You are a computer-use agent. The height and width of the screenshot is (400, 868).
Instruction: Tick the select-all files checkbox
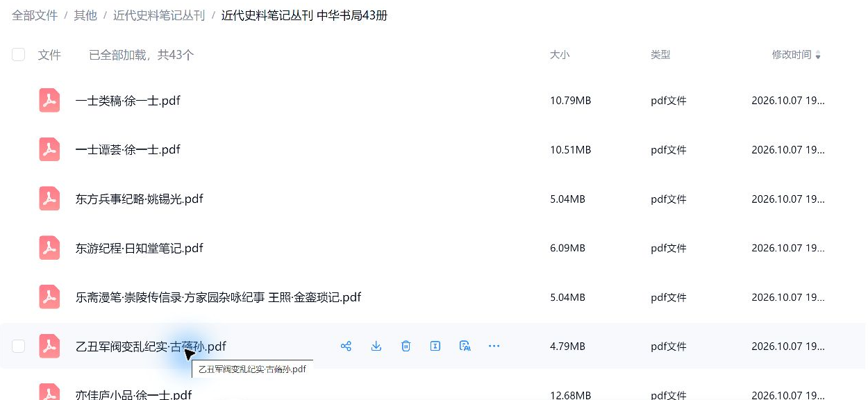pos(19,55)
